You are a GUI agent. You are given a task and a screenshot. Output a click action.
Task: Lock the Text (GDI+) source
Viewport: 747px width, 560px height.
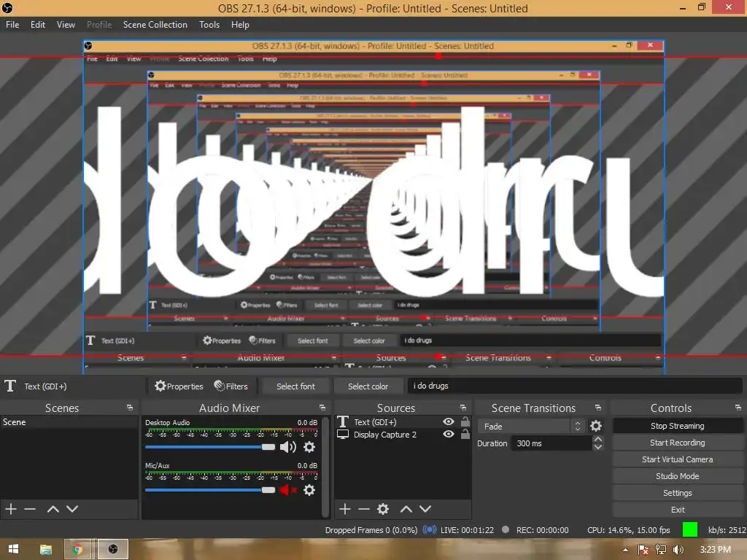pyautogui.click(x=465, y=421)
